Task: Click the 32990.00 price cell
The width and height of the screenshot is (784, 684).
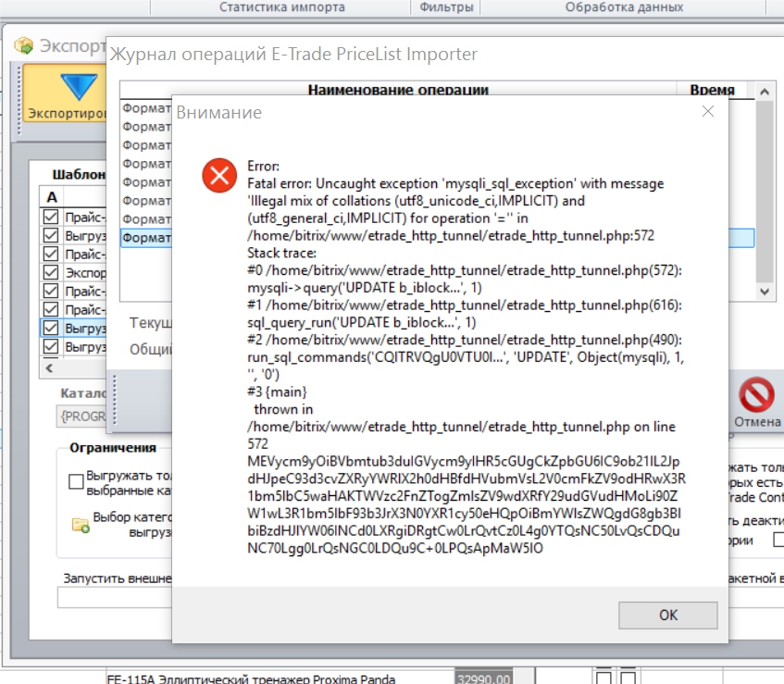Action: point(483,678)
